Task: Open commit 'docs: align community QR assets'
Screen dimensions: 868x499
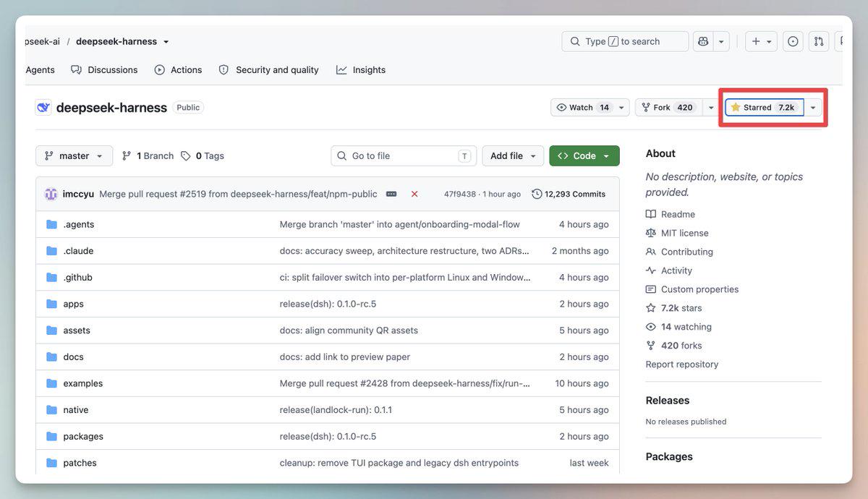Action: click(x=349, y=330)
